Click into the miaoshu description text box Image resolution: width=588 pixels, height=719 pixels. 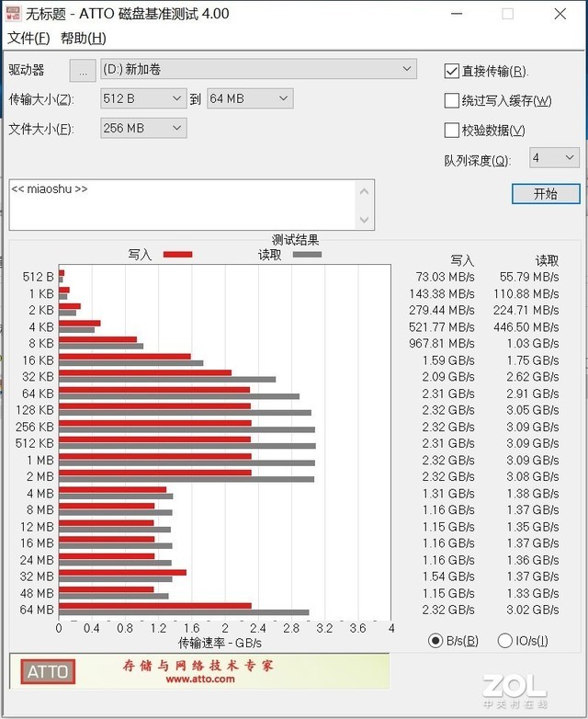point(182,204)
